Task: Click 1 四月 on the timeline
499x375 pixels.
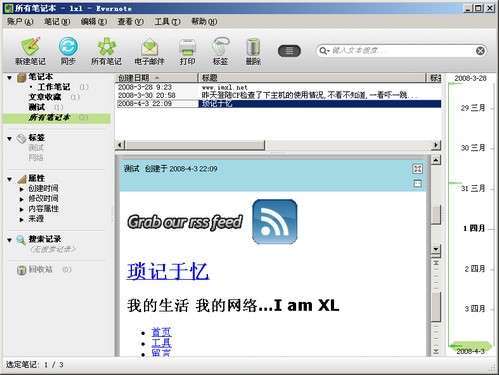Action: (474, 228)
